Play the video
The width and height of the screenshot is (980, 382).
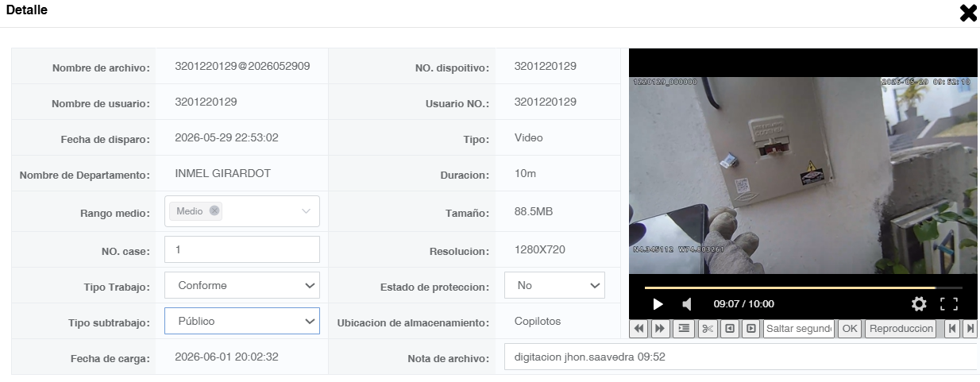[658, 303]
